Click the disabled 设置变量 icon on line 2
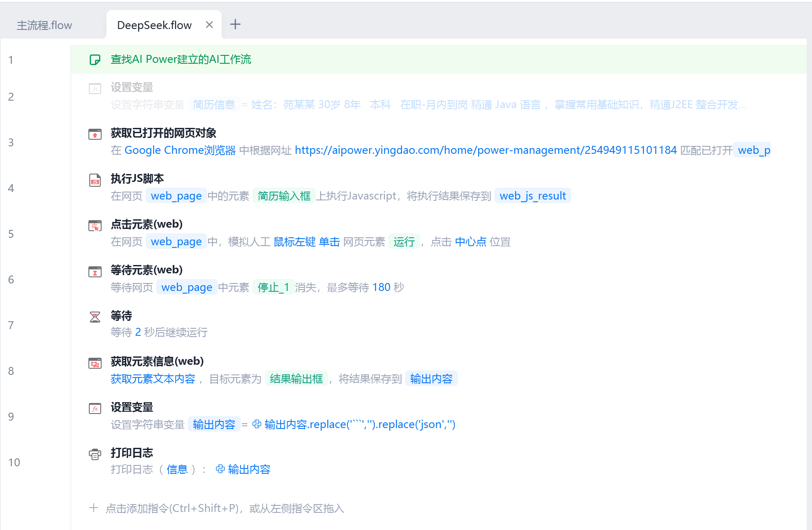Viewport: 812px width, 530px height. [95, 88]
